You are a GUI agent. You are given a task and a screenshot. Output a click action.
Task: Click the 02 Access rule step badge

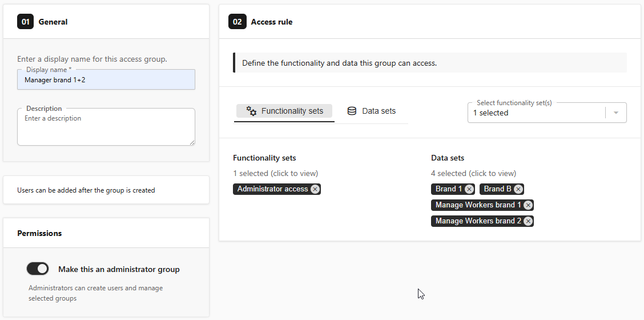coord(238,22)
